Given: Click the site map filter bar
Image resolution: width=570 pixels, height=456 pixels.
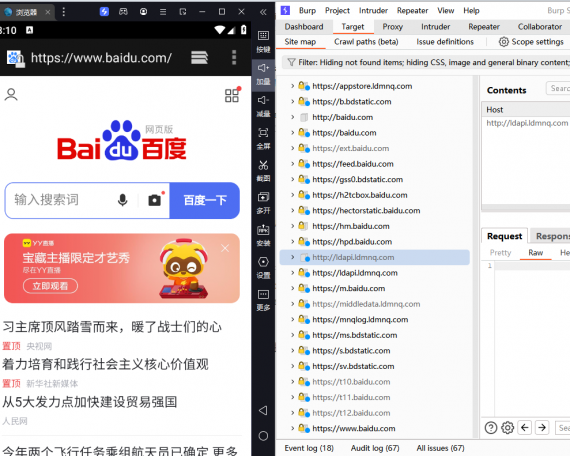Looking at the screenshot, I should tap(426, 62).
